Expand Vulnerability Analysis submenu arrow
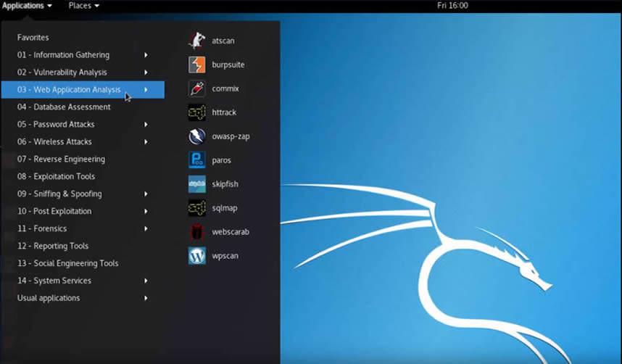The width and height of the screenshot is (622, 364). coord(146,73)
